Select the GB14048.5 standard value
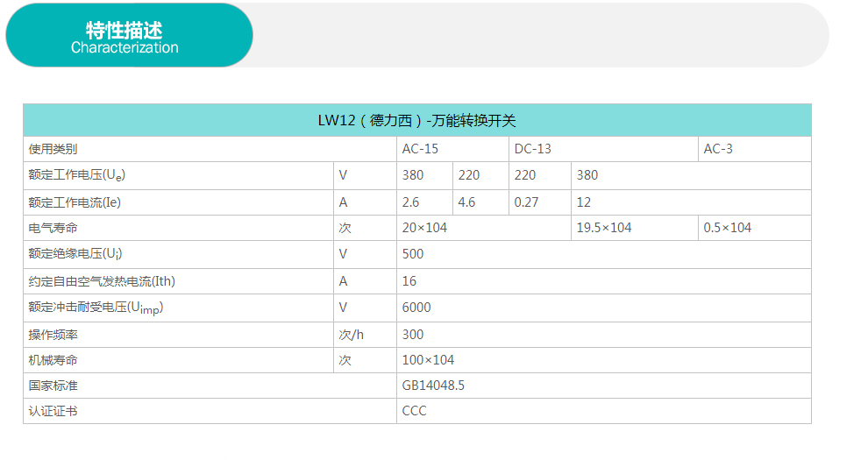This screenshot has height=460, width=868. (x=433, y=386)
